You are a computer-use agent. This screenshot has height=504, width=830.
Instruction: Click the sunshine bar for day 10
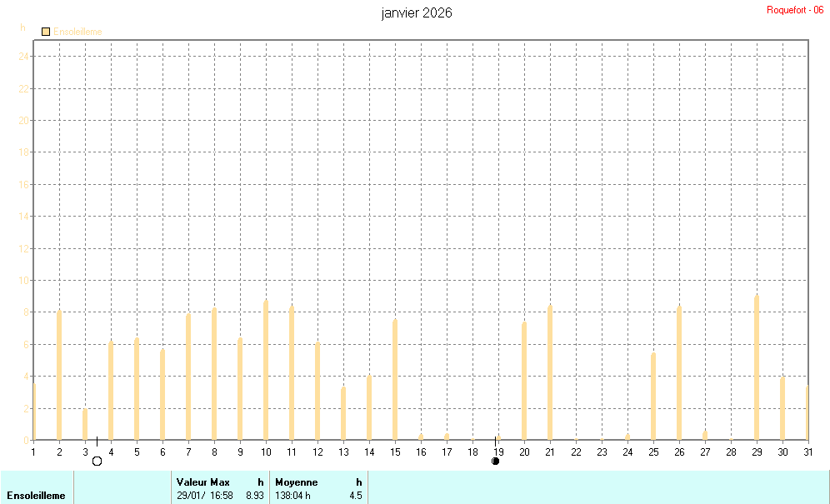tap(266, 369)
